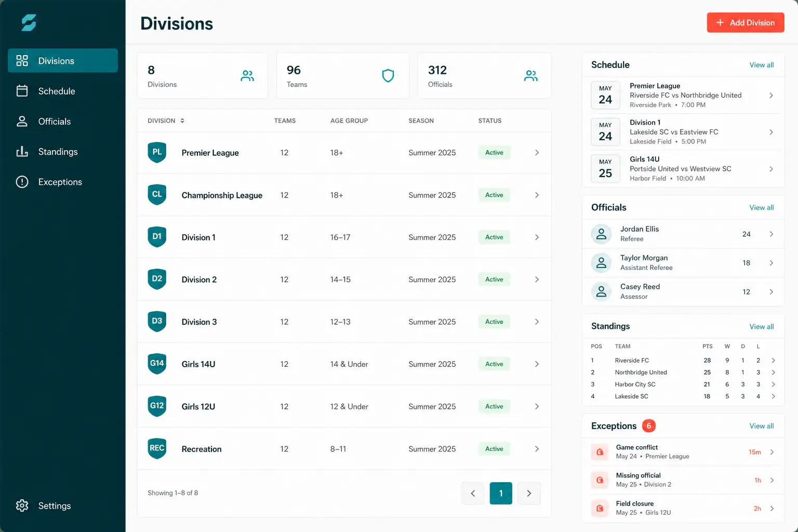Click the Jordan Ellis avatar icon
This screenshot has width=798, height=532.
(x=601, y=234)
